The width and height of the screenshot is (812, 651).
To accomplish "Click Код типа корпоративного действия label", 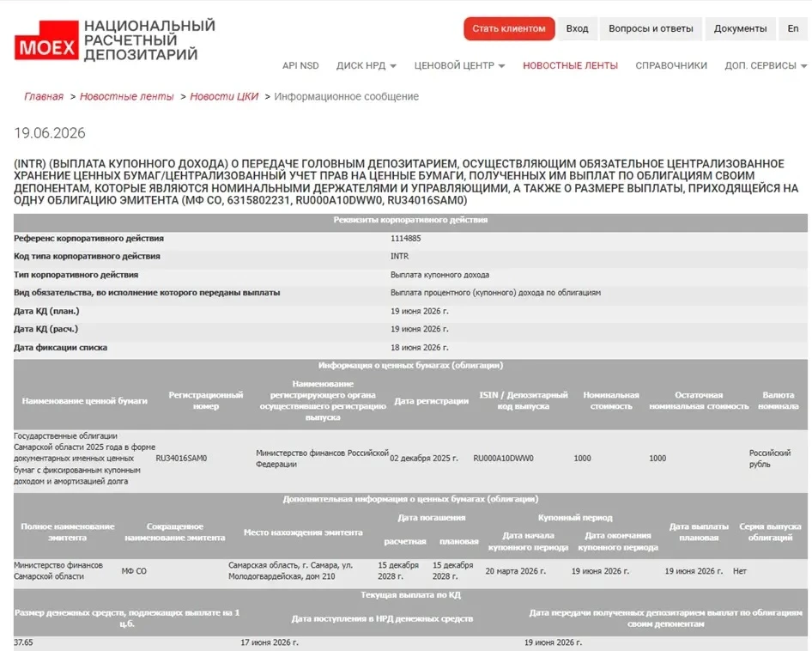I will (87, 256).
